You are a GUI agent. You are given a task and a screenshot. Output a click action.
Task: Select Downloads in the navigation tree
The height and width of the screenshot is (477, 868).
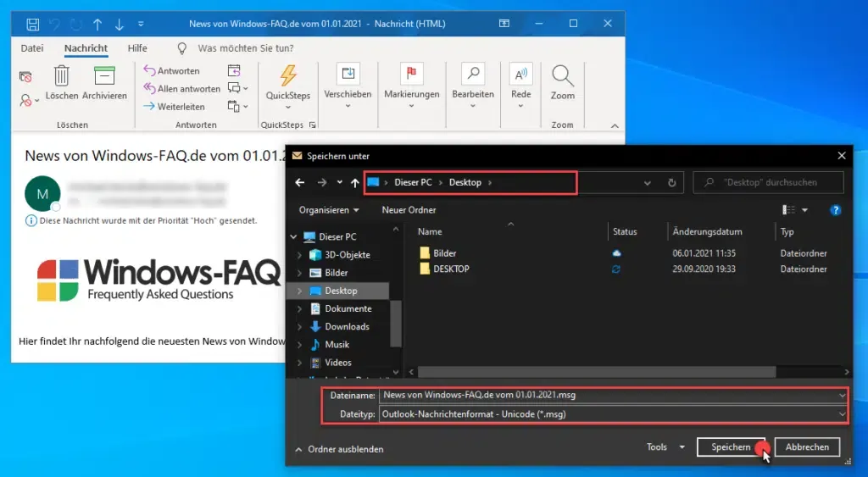click(x=347, y=326)
